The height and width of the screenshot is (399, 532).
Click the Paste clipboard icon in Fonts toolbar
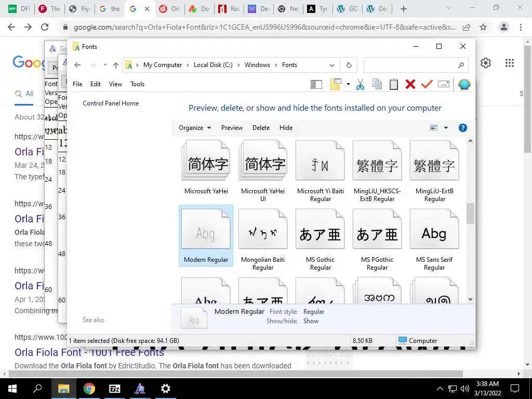point(394,84)
